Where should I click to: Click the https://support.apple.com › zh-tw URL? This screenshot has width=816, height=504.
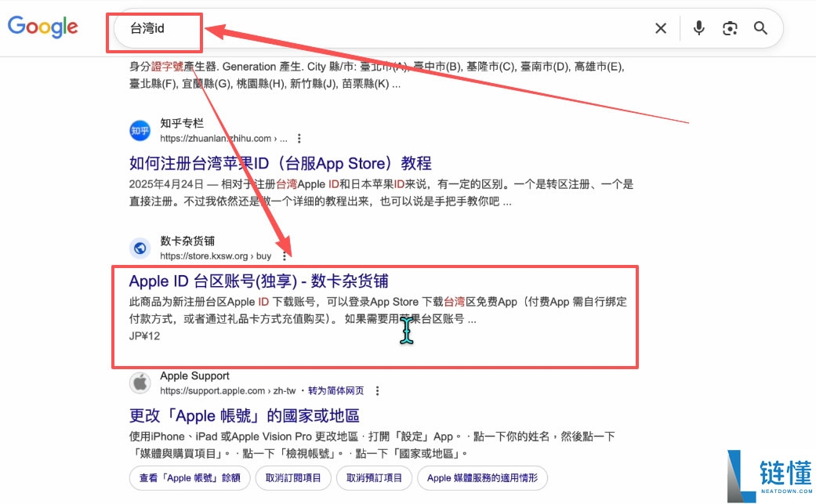pos(228,390)
